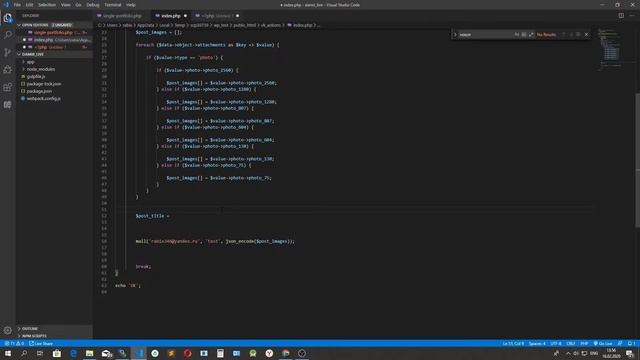Toggle Match Whole Word in find widget
This screenshot has width=640, height=360.
pos(524,35)
